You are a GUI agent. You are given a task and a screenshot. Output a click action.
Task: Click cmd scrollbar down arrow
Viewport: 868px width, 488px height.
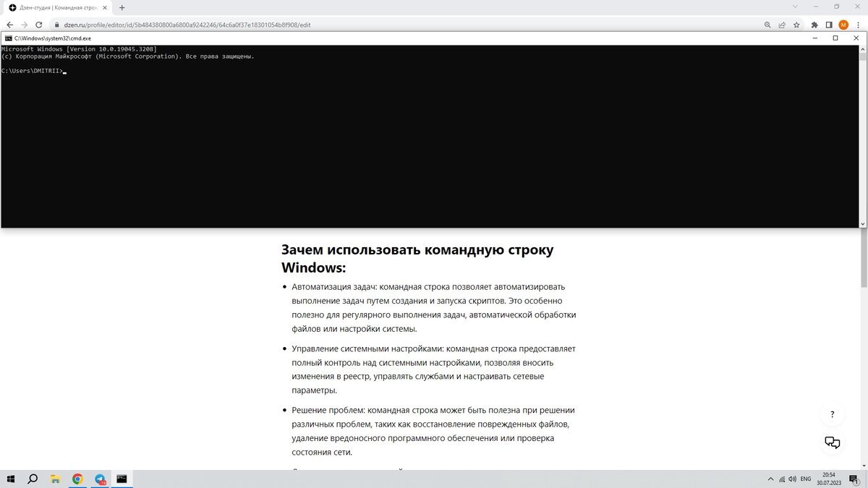point(862,224)
